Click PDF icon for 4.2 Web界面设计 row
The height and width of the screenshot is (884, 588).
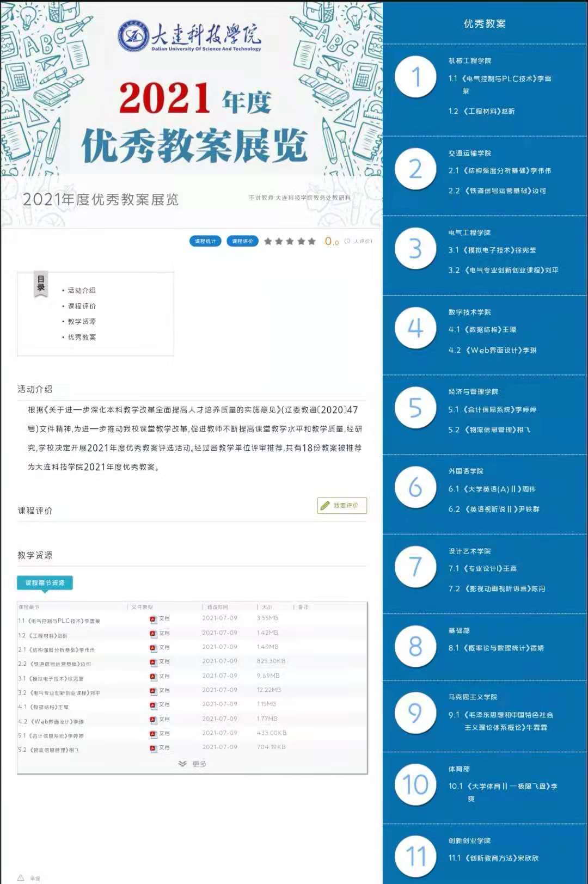(x=153, y=720)
